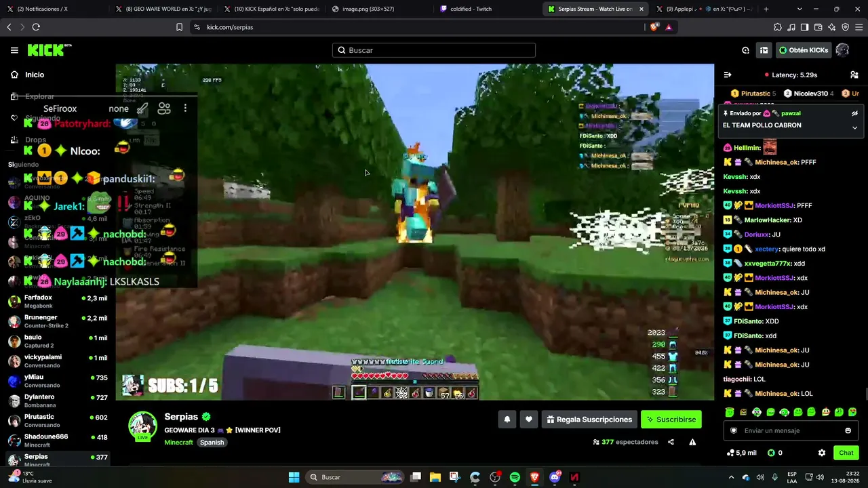The image size is (868, 488).
Task: Click the Enviar un mensaje input
Action: [790, 430]
